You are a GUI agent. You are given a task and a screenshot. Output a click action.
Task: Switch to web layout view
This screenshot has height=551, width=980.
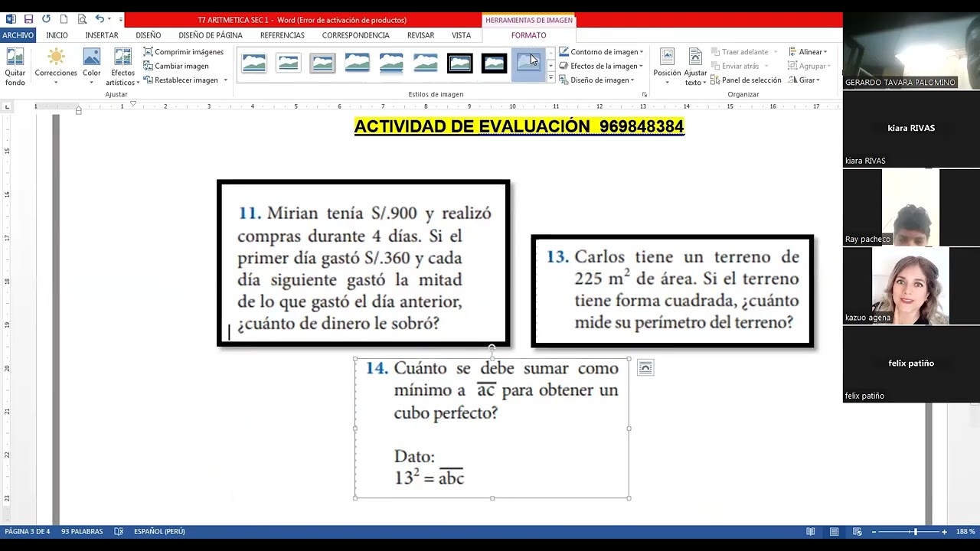tap(857, 531)
